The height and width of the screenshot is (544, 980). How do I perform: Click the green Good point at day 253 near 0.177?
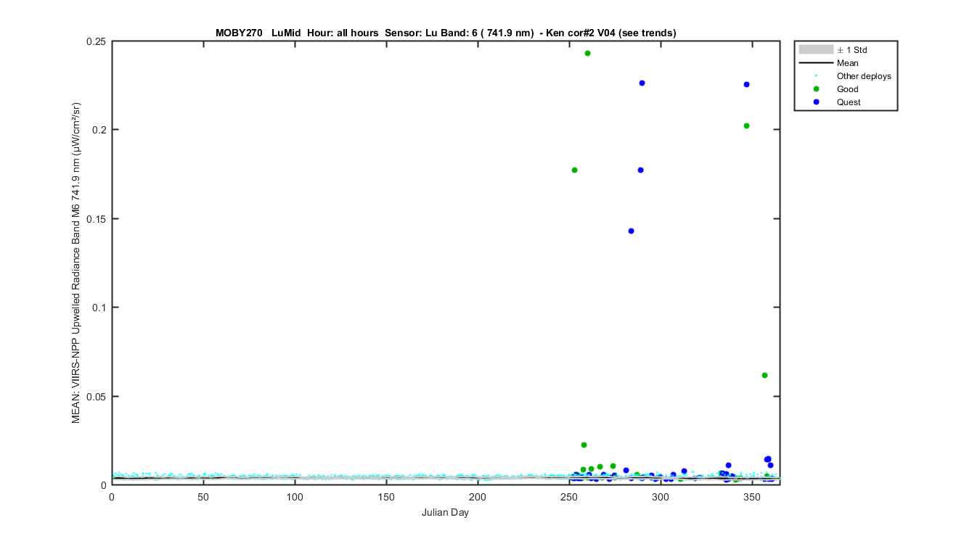(x=574, y=170)
